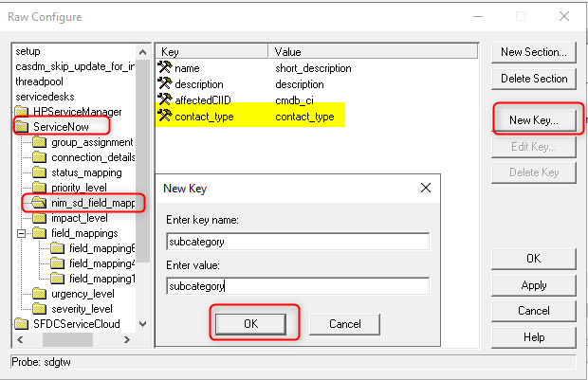Select the servicedesks section

coord(45,97)
